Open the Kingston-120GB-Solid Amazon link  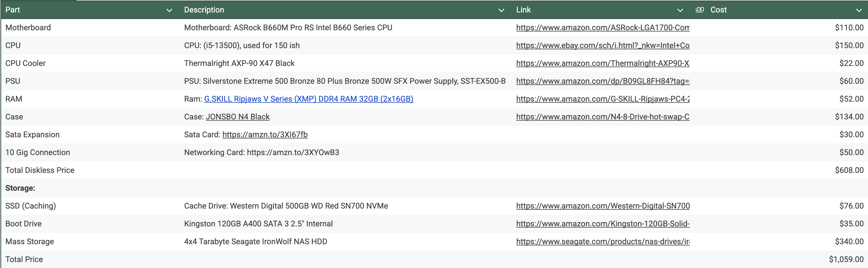click(x=603, y=224)
